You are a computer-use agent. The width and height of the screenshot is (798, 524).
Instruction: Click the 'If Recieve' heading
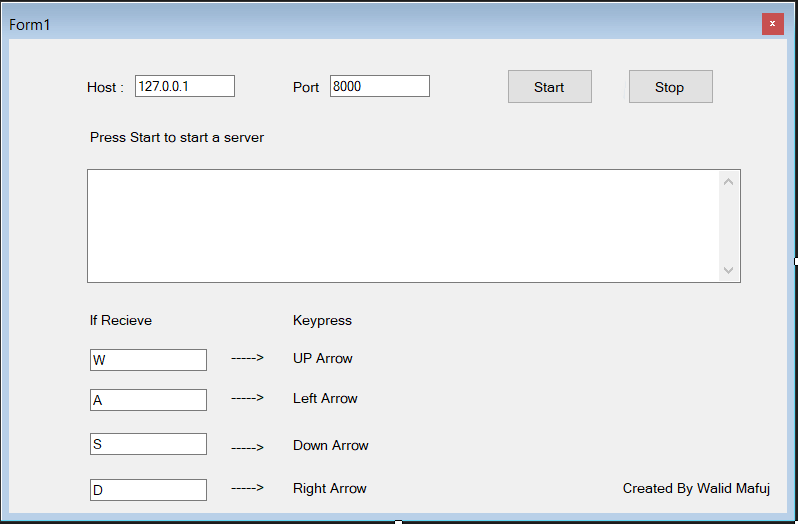pyautogui.click(x=121, y=321)
